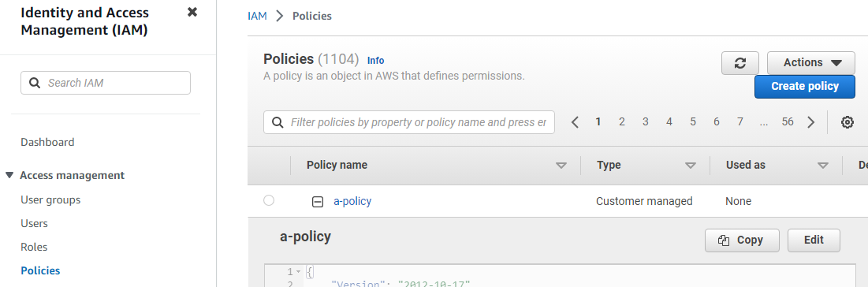Refresh the policies list

pyautogui.click(x=739, y=63)
